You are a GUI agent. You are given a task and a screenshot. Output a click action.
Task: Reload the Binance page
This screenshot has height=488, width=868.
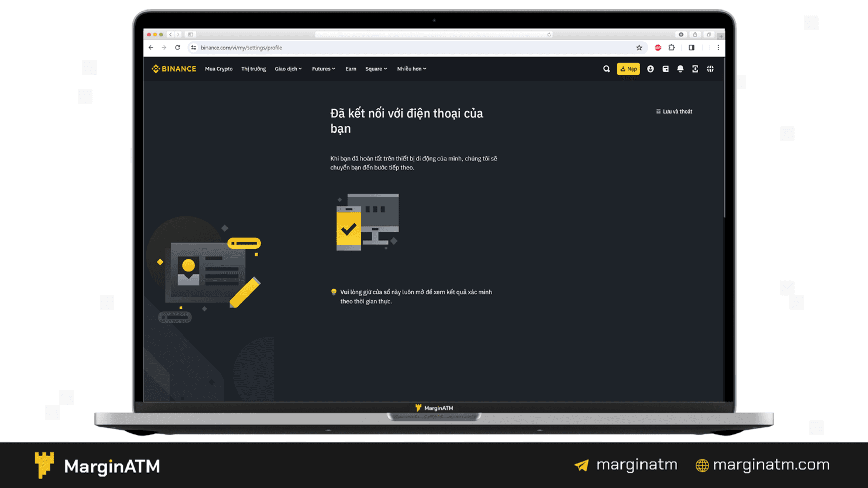pyautogui.click(x=177, y=48)
